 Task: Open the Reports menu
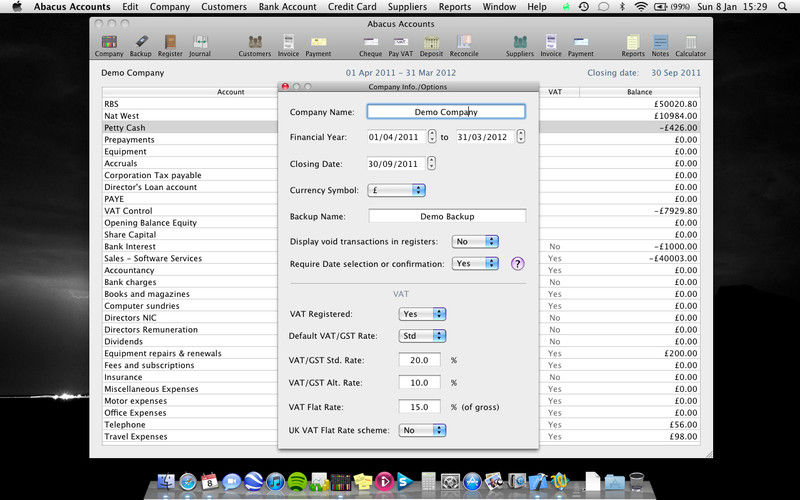tap(455, 7)
